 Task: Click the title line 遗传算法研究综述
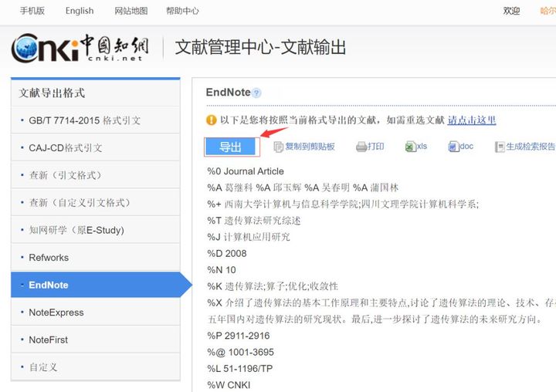tap(254, 221)
